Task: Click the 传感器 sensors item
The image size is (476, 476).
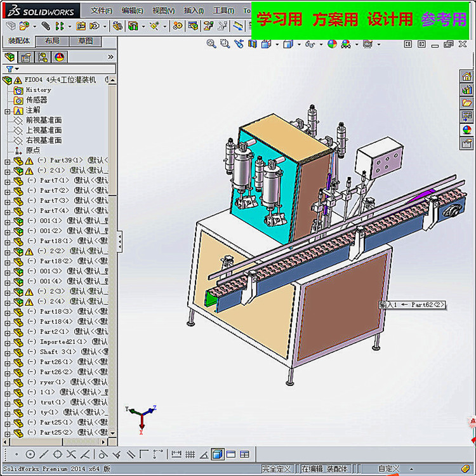Action: coord(36,100)
